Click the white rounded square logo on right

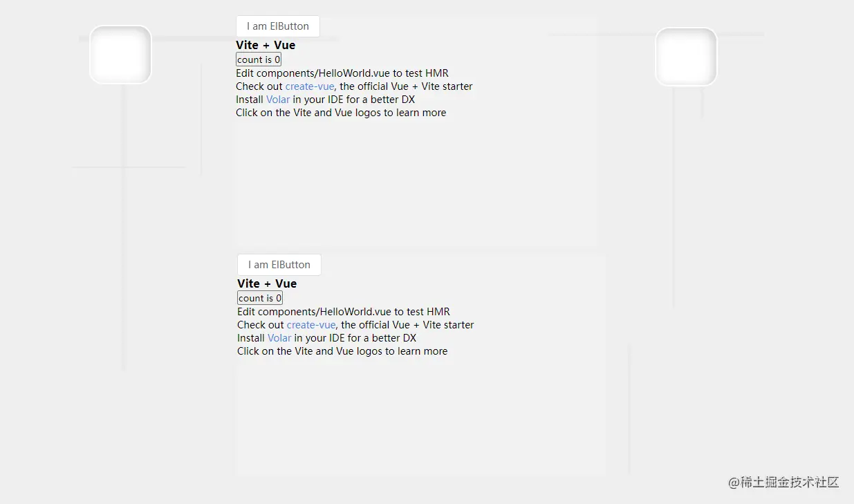[686, 57]
